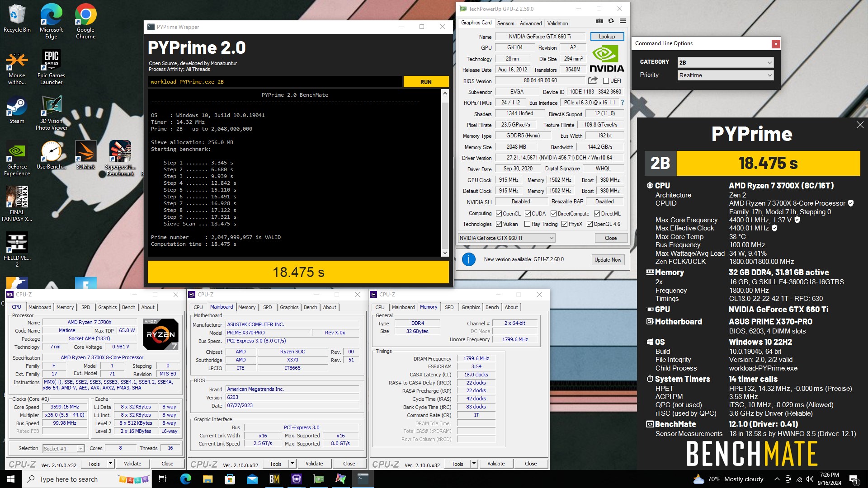Toggle the Ray Tracing checkbox
The image size is (868, 488).
pyautogui.click(x=527, y=224)
